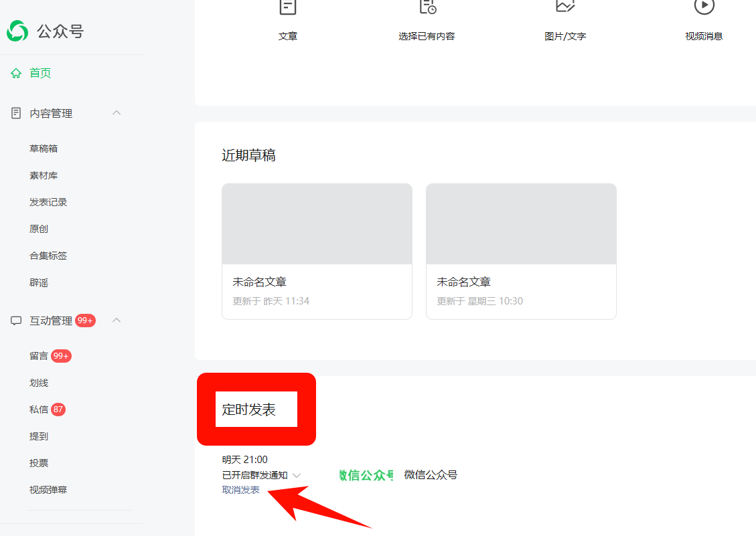Open 辟谣 in sidebar
This screenshot has width=756, height=536.
(x=39, y=282)
